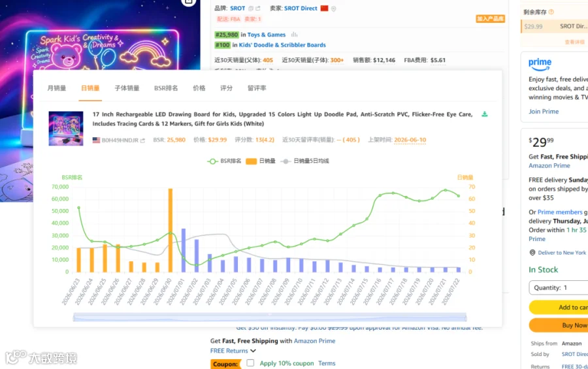Click the China flag beside SROT Direct
Viewport: 588px width, 369px height.
click(324, 8)
